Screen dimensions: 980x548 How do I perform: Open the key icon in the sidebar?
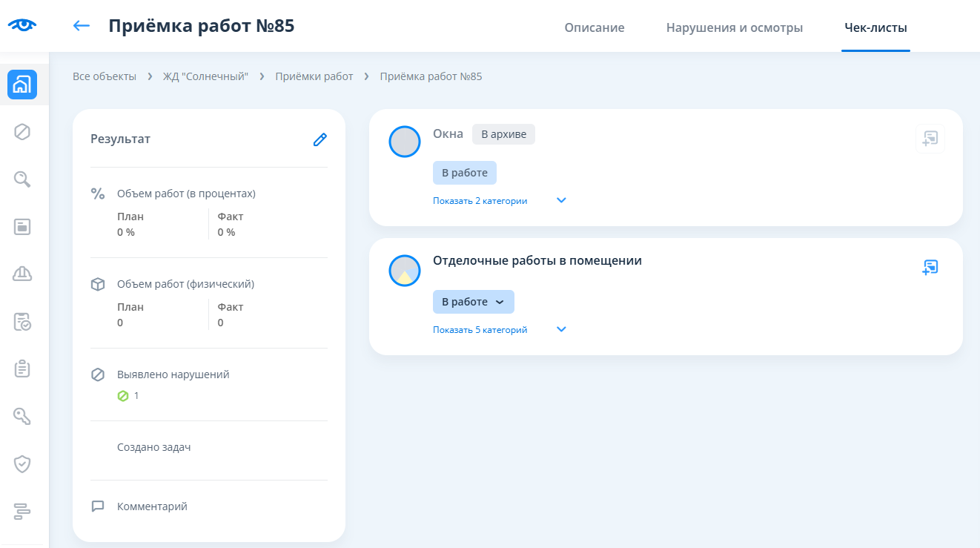point(22,416)
